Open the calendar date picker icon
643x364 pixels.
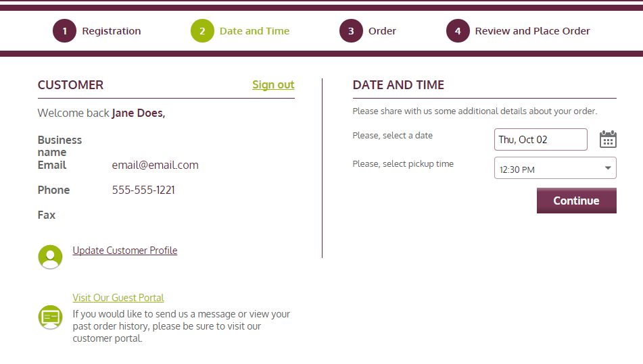click(x=608, y=139)
